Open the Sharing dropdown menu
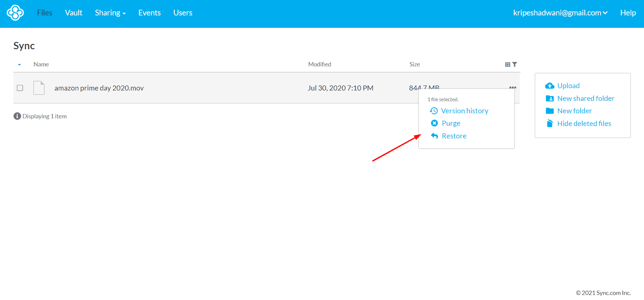The height and width of the screenshot is (300, 644). pyautogui.click(x=110, y=13)
